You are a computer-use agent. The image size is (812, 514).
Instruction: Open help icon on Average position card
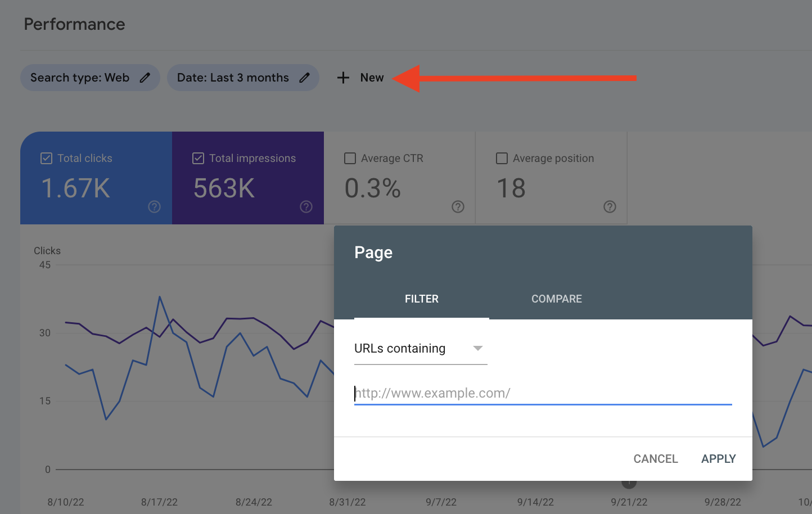pyautogui.click(x=610, y=207)
